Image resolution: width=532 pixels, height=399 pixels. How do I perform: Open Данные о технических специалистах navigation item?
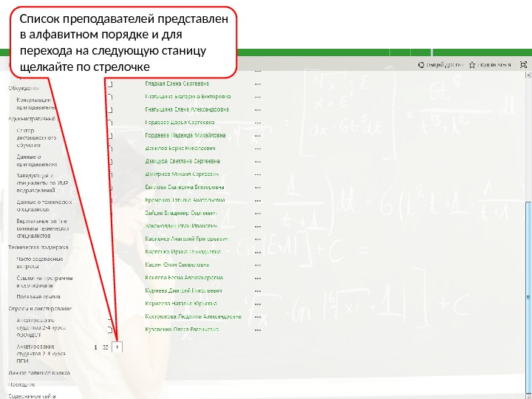(44, 205)
